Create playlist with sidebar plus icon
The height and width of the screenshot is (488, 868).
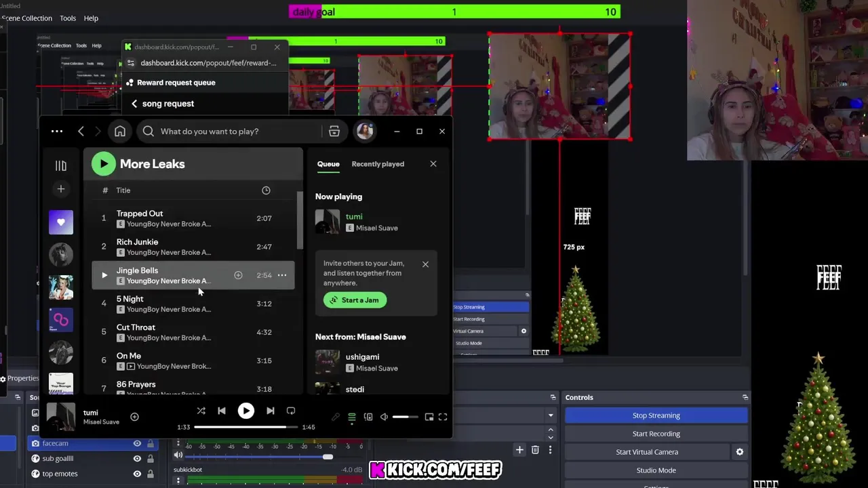[x=60, y=189]
